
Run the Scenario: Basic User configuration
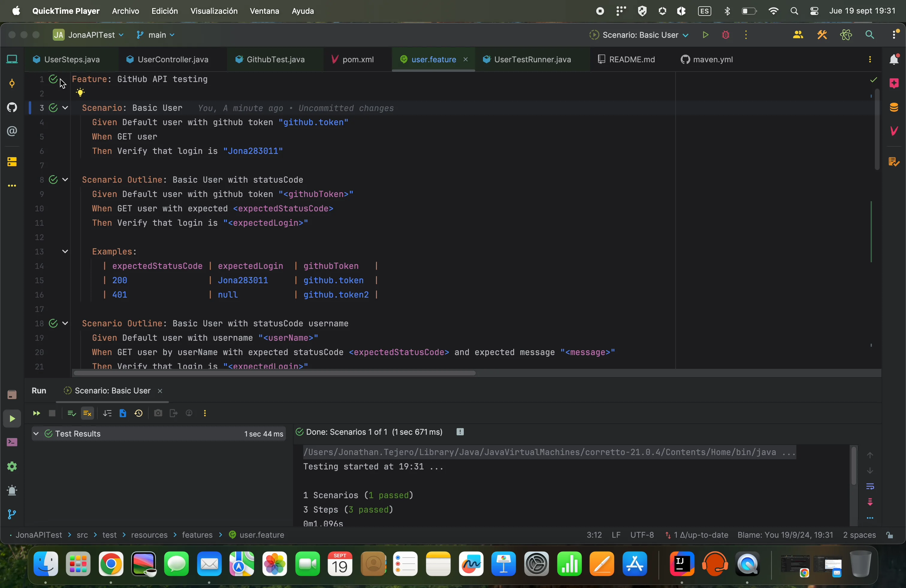(705, 35)
